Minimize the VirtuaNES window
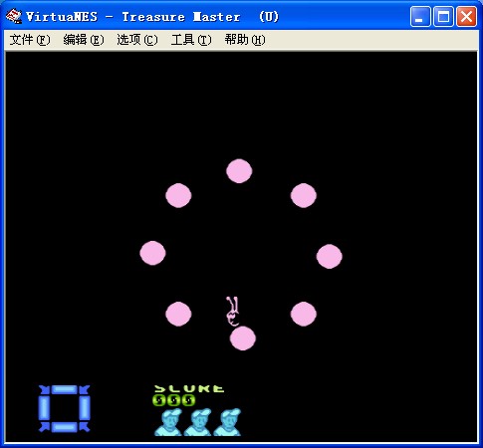The image size is (483, 448). (420, 16)
